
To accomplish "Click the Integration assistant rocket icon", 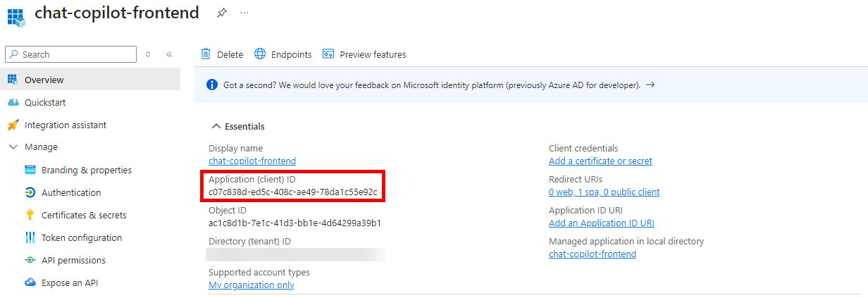I will pos(12,125).
